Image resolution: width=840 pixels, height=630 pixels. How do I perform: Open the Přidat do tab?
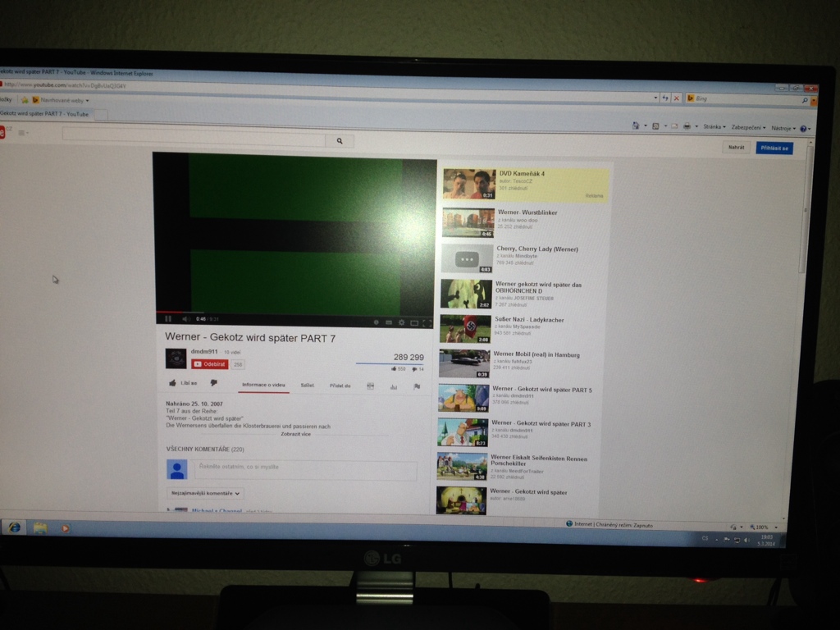click(x=340, y=386)
